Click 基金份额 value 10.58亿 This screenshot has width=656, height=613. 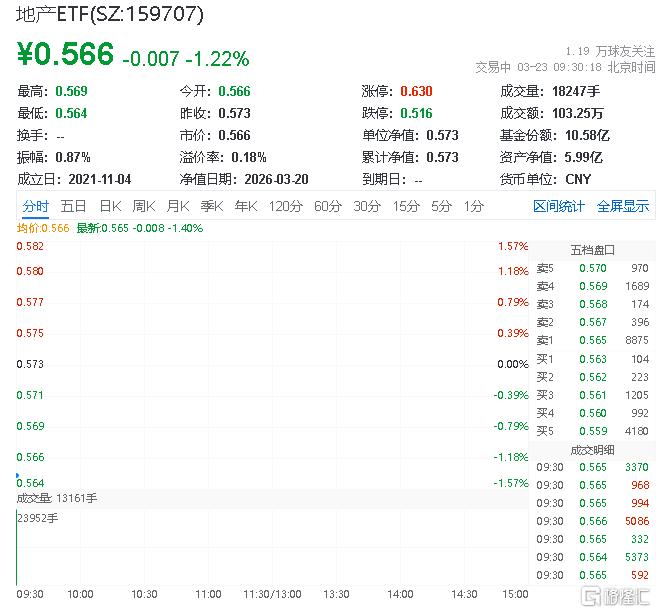click(587, 136)
